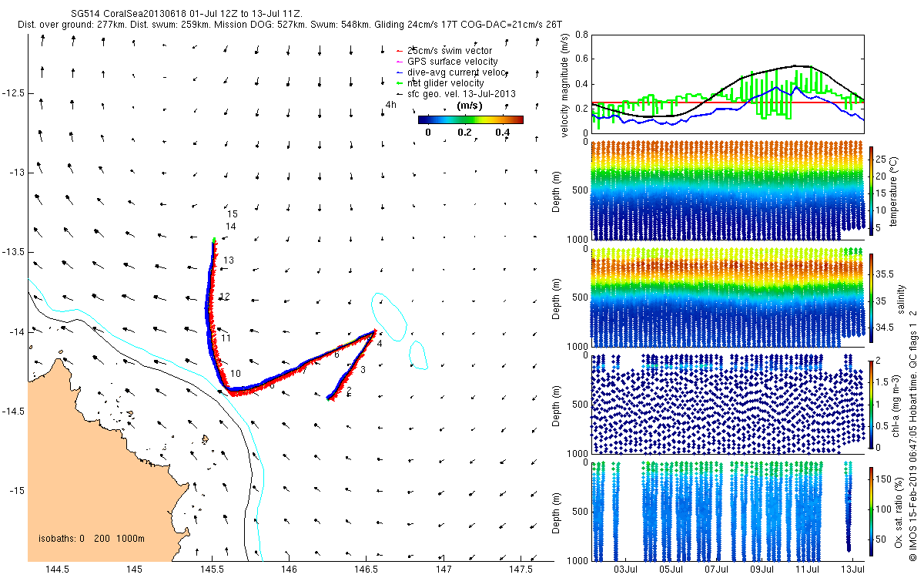
Task: Select the 'GPS surface velocity' legend entry
Action: tap(453, 62)
